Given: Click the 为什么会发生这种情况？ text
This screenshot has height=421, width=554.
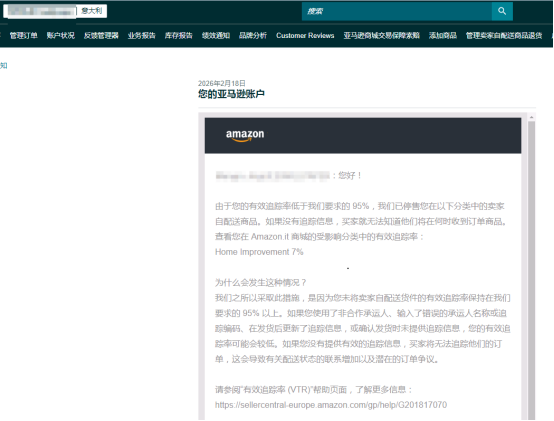Looking at the screenshot, I should [260, 283].
